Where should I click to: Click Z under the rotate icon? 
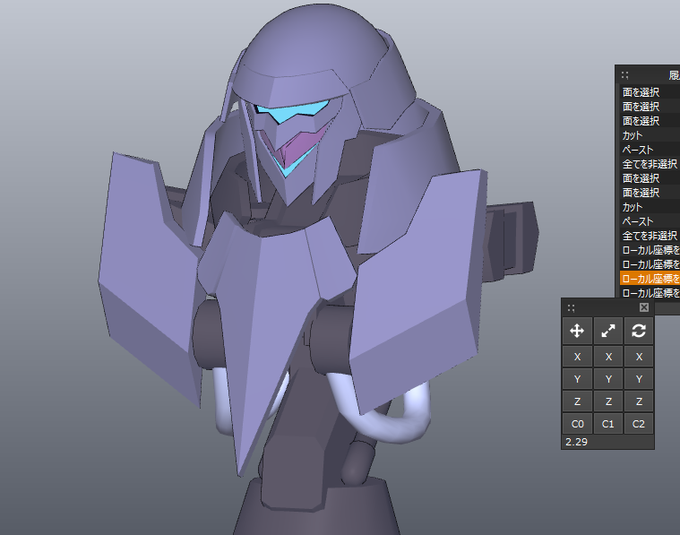click(x=639, y=401)
